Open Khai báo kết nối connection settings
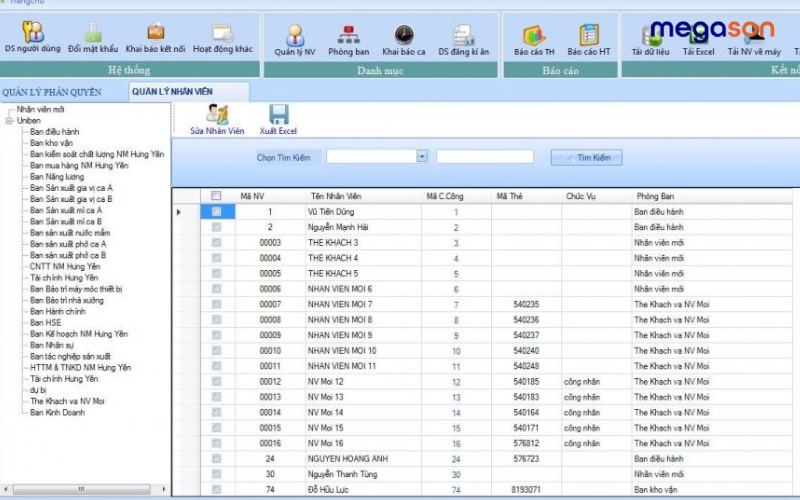Screen dimensions: 800x500 [155, 36]
